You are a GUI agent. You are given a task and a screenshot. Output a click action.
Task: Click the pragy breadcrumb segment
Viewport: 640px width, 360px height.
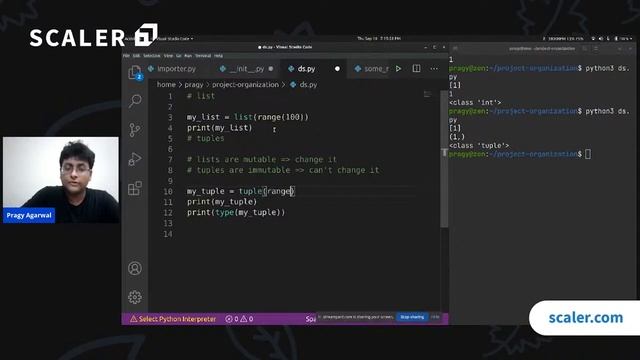point(193,84)
